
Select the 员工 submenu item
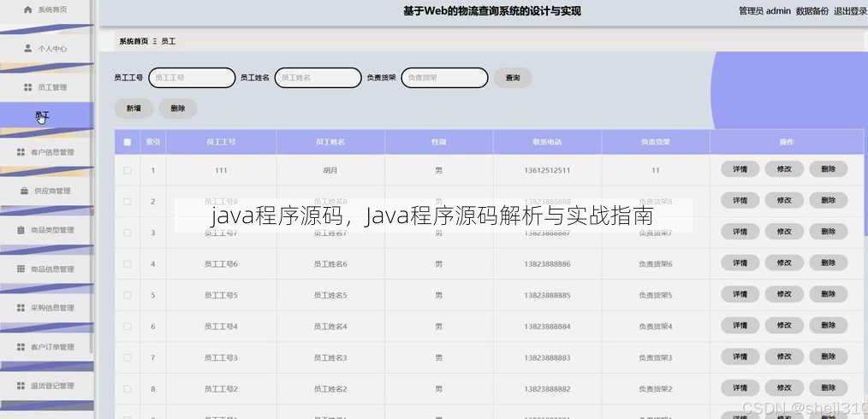(45, 115)
